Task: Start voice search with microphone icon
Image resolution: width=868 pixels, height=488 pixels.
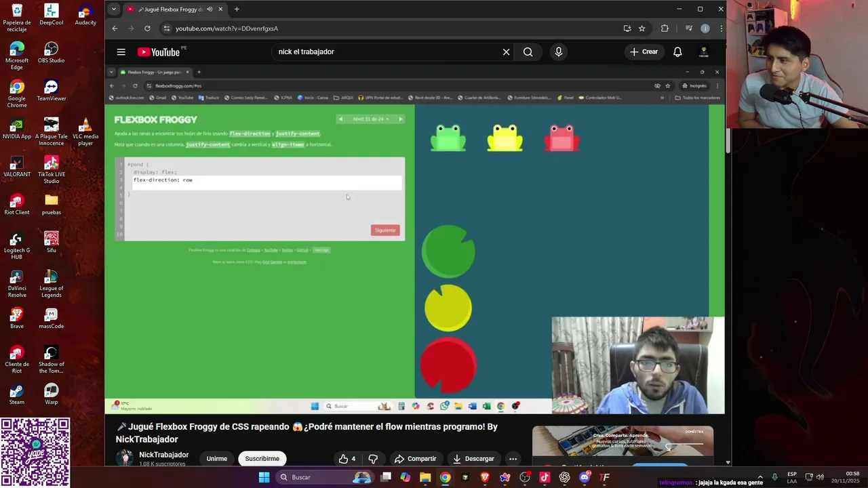Action: (559, 52)
